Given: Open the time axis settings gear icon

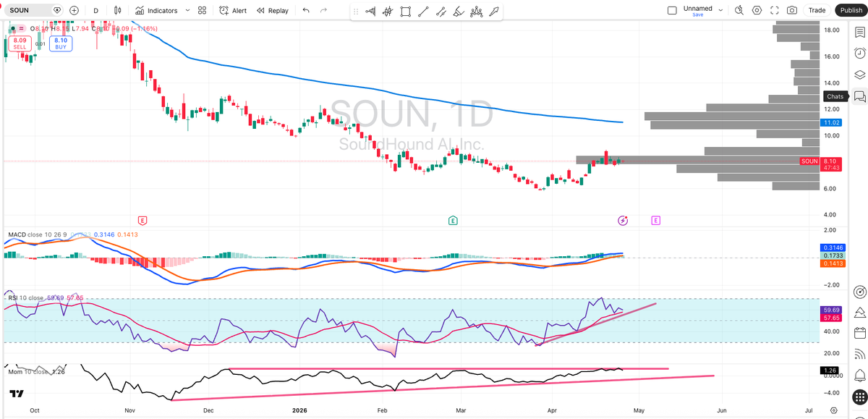Looking at the screenshot, I should pyautogui.click(x=833, y=410).
